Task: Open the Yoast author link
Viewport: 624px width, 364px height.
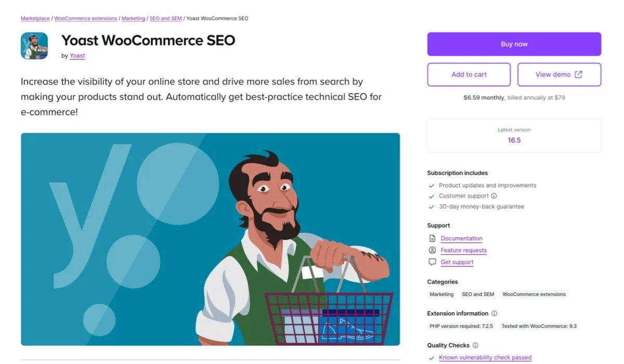Action: [x=77, y=56]
